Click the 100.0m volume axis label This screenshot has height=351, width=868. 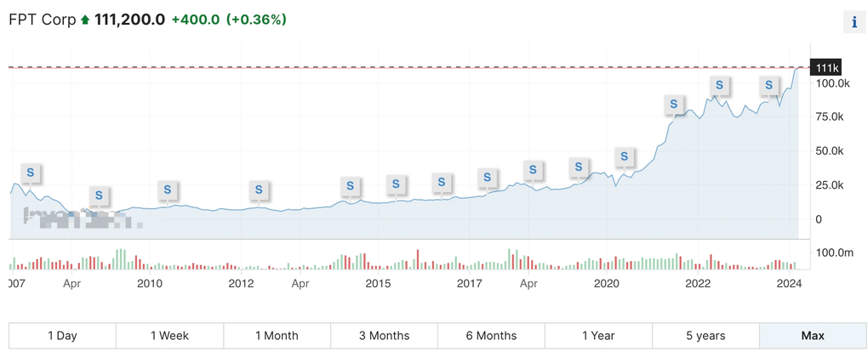pos(834,252)
